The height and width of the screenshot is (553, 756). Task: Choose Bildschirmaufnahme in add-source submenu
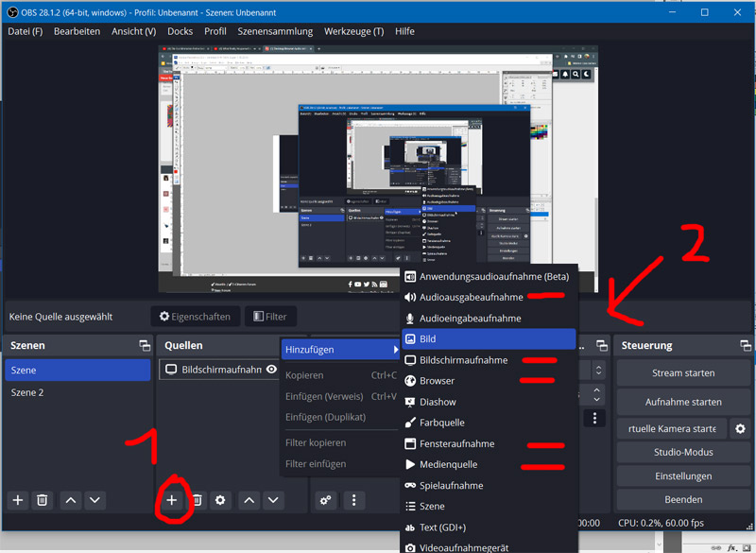489,360
